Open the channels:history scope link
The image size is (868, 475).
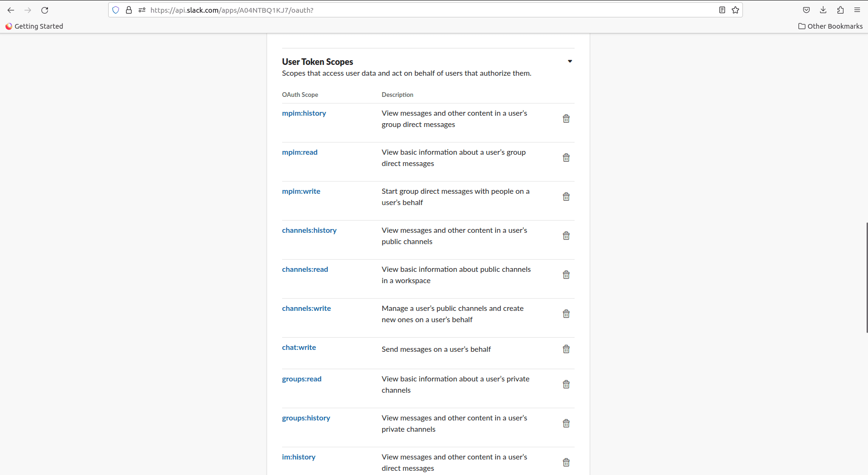(309, 230)
